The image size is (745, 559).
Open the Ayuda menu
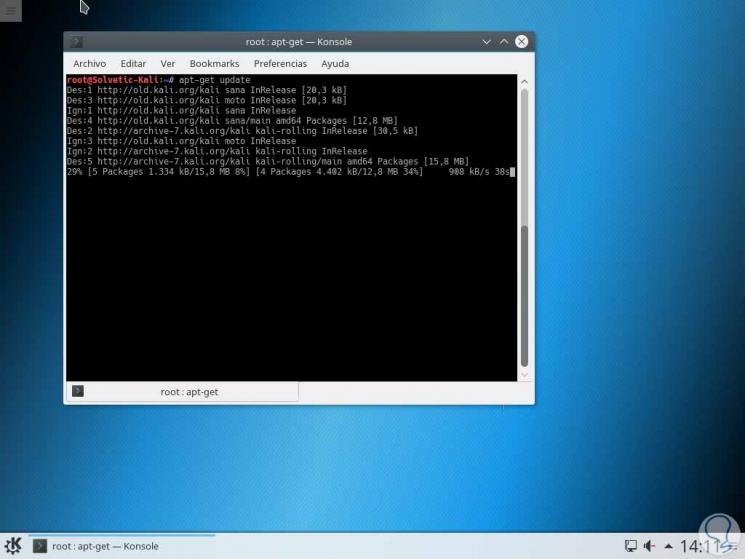point(335,64)
